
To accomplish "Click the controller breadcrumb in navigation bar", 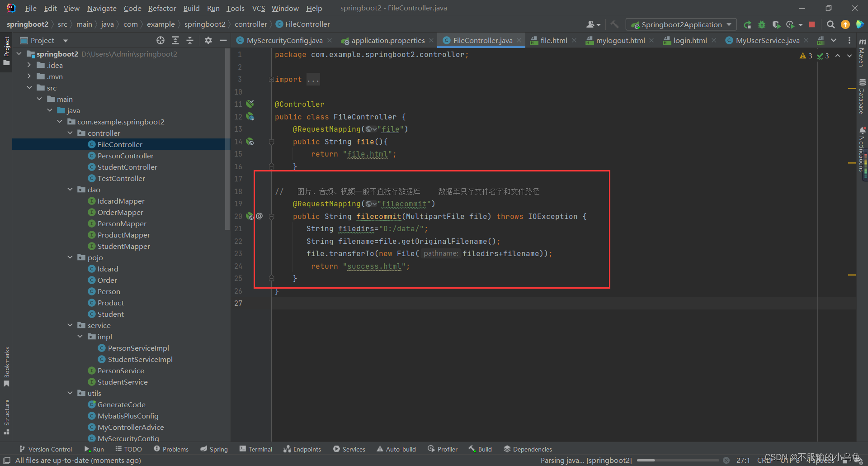I will (x=250, y=24).
